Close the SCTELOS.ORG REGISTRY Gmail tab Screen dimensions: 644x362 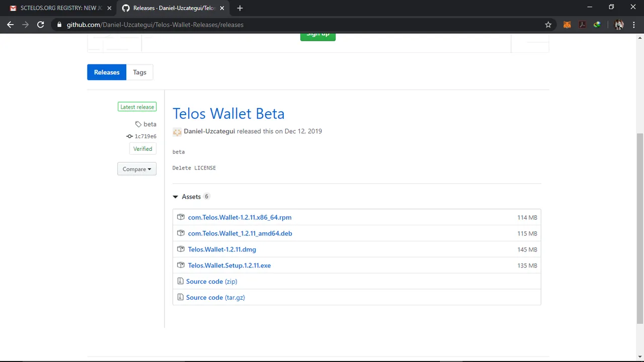pos(109,8)
